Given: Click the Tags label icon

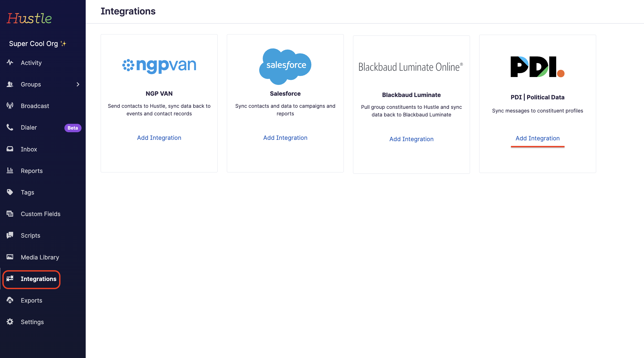Looking at the screenshot, I should (x=10, y=192).
